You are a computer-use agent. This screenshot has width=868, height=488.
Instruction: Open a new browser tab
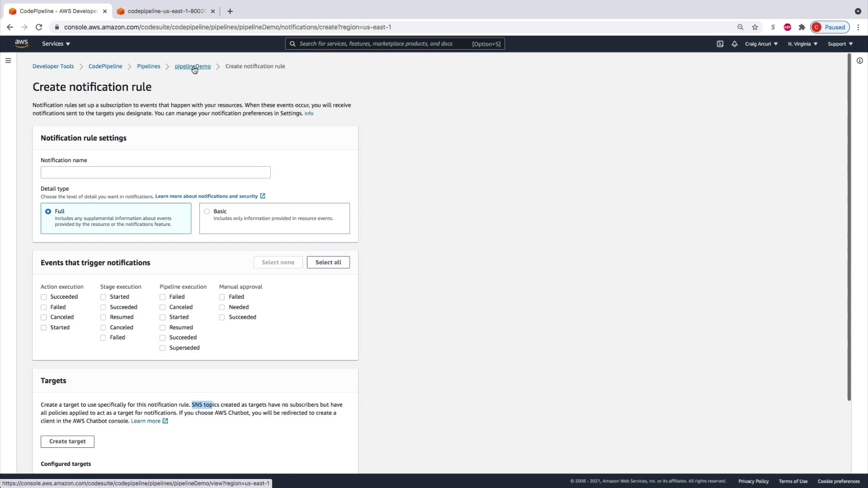[230, 11]
